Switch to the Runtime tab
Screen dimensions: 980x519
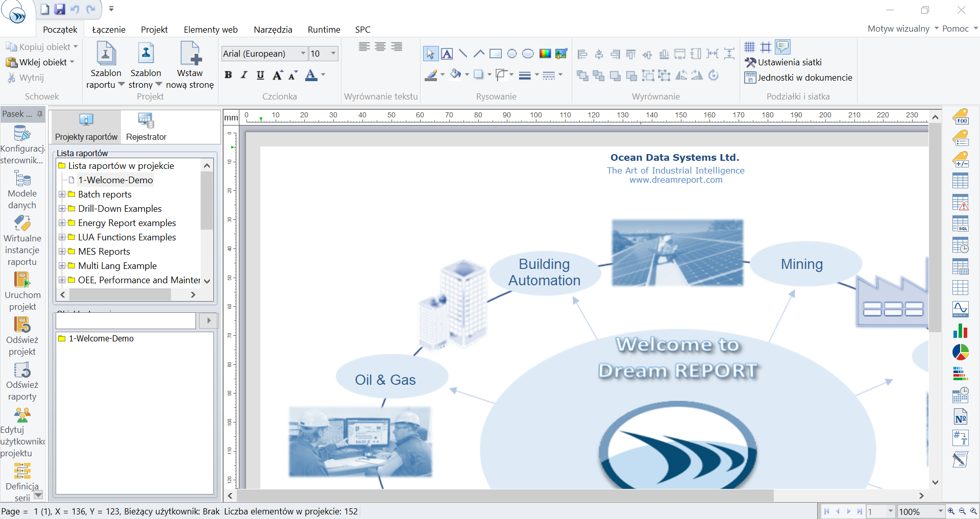pyautogui.click(x=324, y=30)
